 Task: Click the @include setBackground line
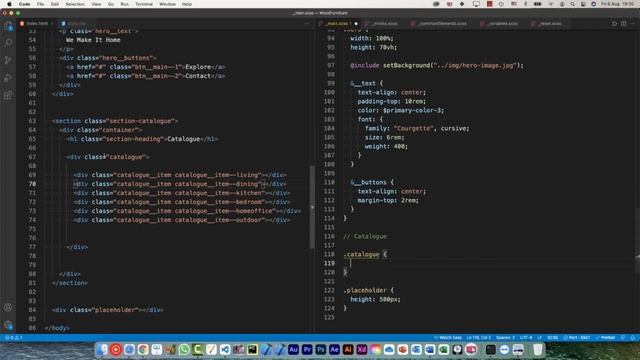click(x=437, y=65)
